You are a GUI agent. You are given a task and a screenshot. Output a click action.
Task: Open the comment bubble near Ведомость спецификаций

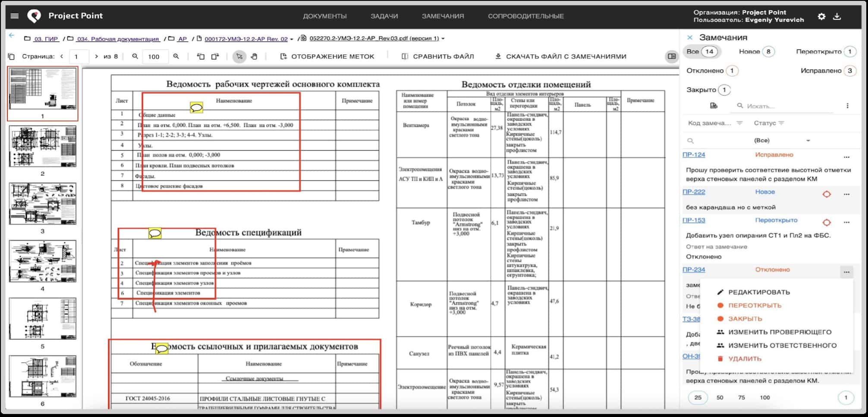[155, 233]
